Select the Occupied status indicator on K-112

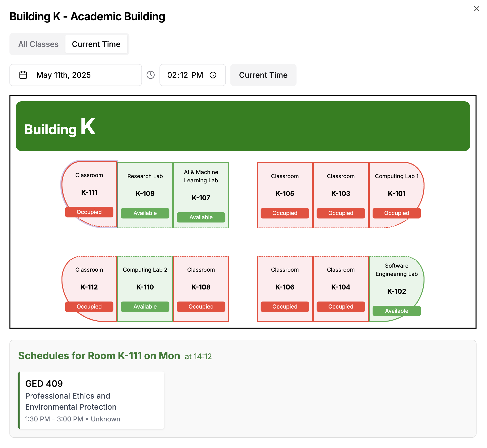[89, 307]
